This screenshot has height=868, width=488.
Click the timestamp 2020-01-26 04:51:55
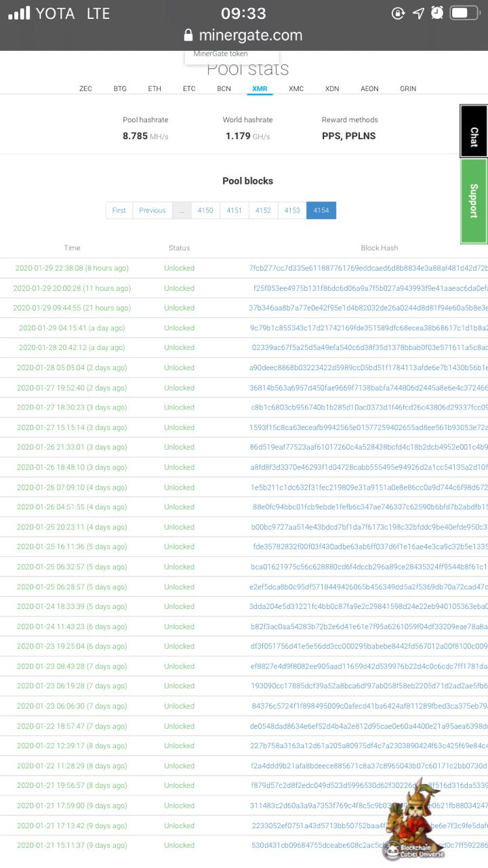72,507
